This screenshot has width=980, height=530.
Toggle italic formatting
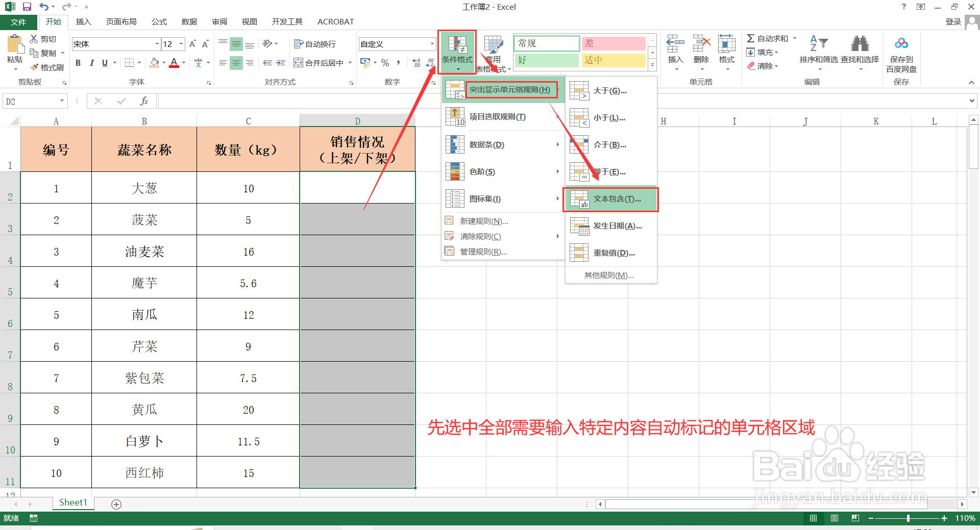tap(91, 62)
